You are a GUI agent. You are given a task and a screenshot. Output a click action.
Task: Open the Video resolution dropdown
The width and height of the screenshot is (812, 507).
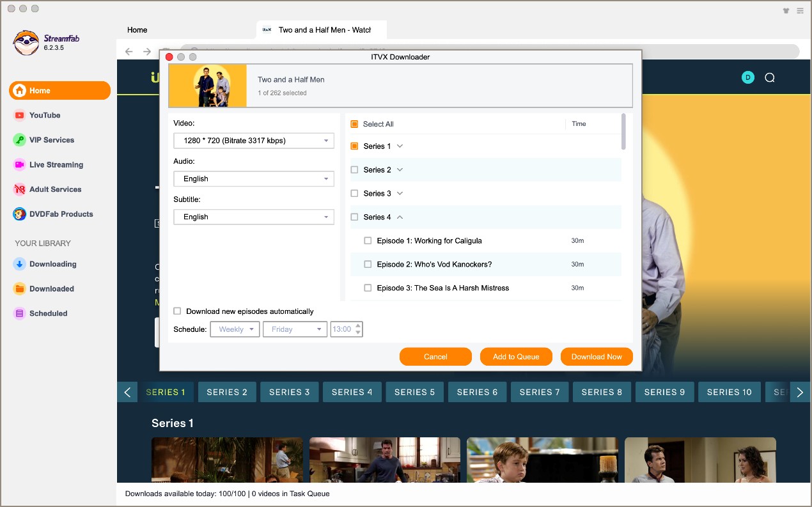pyautogui.click(x=254, y=141)
